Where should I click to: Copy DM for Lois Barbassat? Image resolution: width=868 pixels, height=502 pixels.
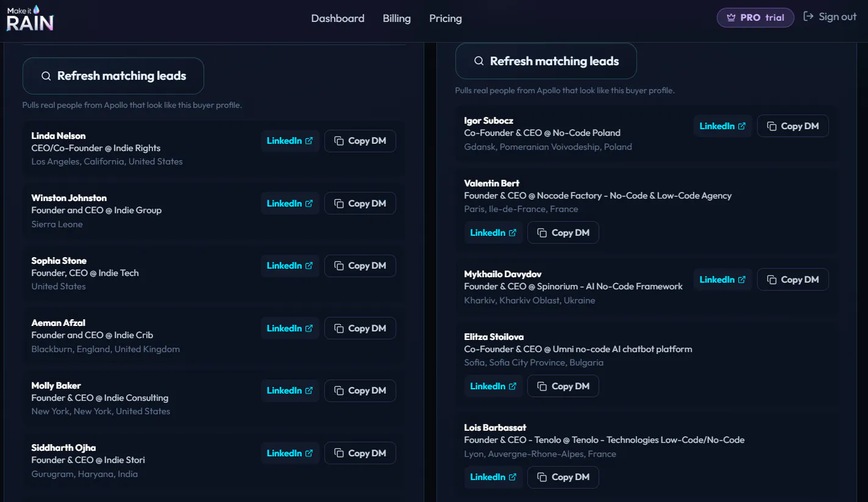click(x=563, y=477)
